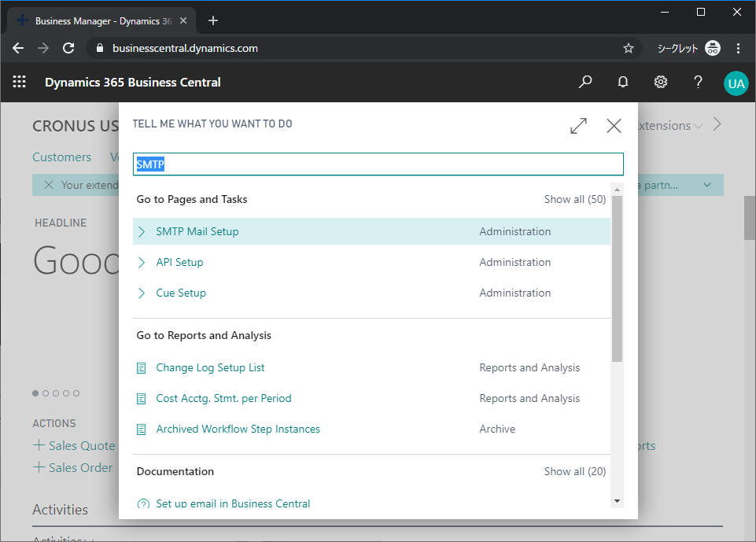Open the Extensions dropdown menu

point(669,126)
